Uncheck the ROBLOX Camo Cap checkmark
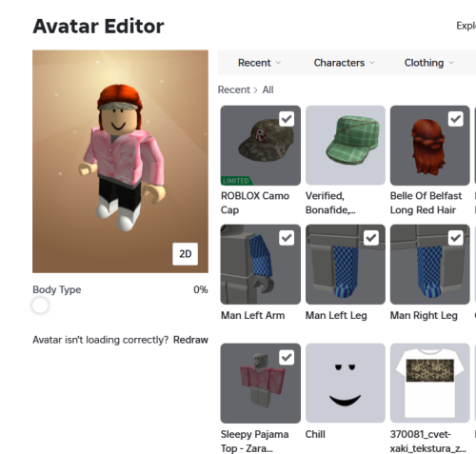This screenshot has height=454, width=476. [287, 119]
